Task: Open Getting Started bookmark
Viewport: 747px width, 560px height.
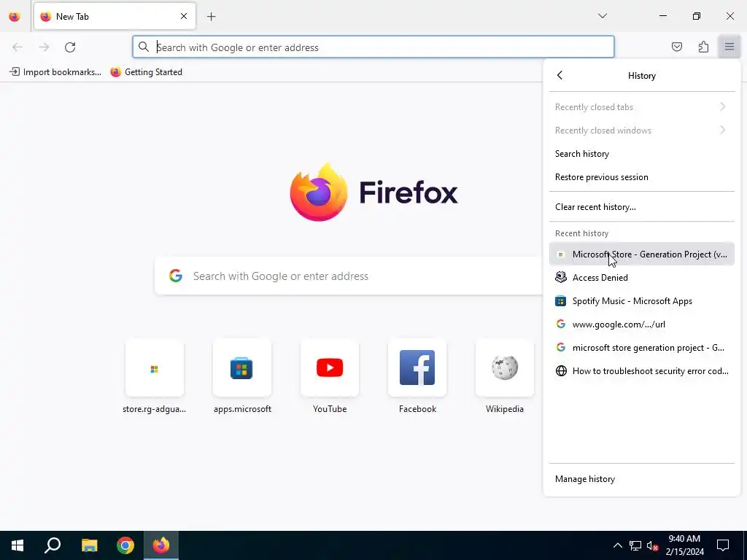Action: tap(146, 72)
